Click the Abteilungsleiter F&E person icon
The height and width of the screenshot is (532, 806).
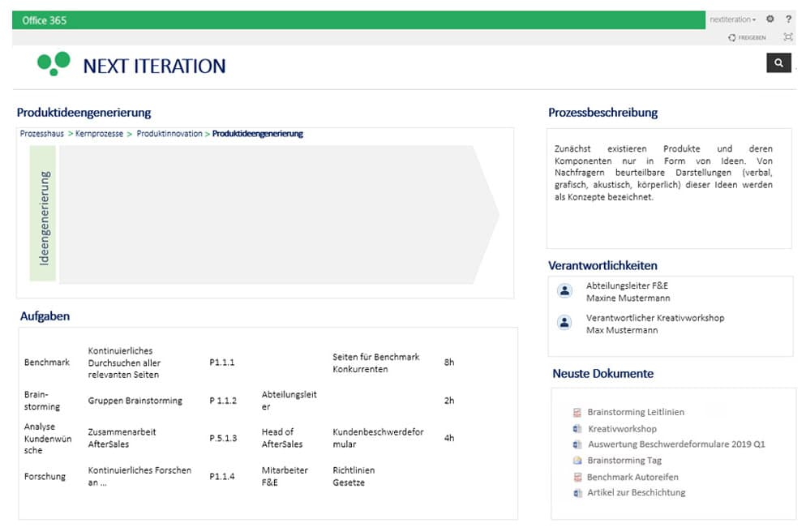(x=564, y=291)
